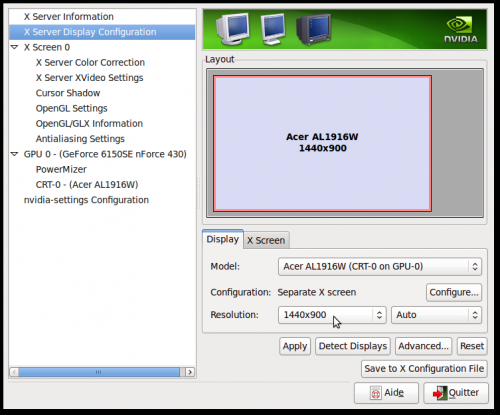Click the black CRT monitor icon in banner

(313, 29)
